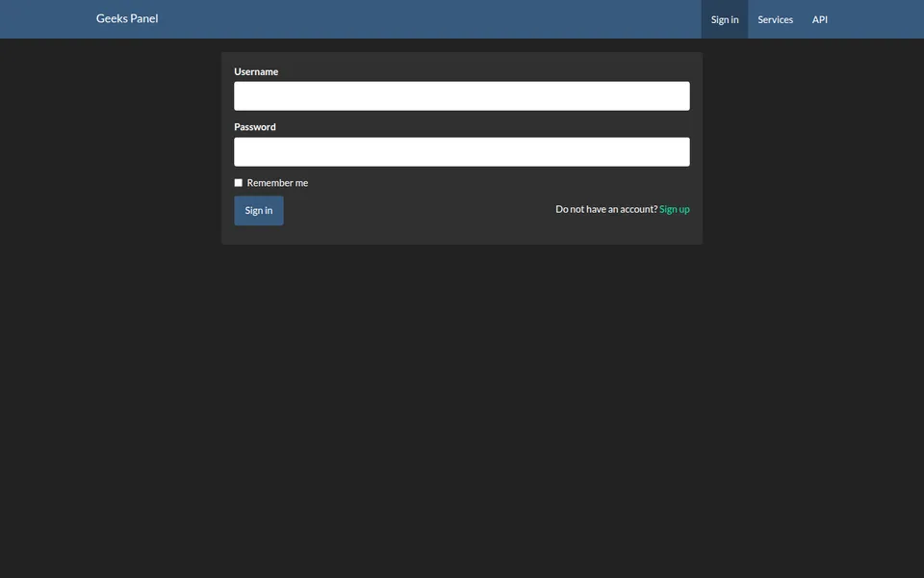Viewport: 924px width, 578px height.
Task: Enable the Remember me option box
Action: 238,183
